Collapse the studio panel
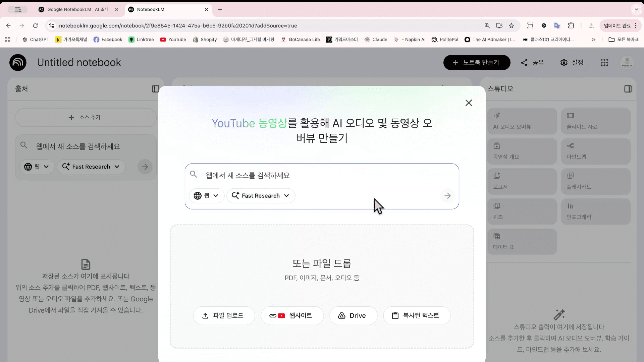644x362 pixels. point(628,89)
